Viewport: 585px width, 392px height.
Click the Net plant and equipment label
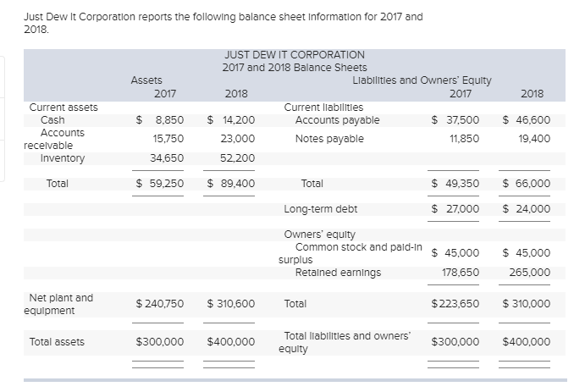coord(60,304)
